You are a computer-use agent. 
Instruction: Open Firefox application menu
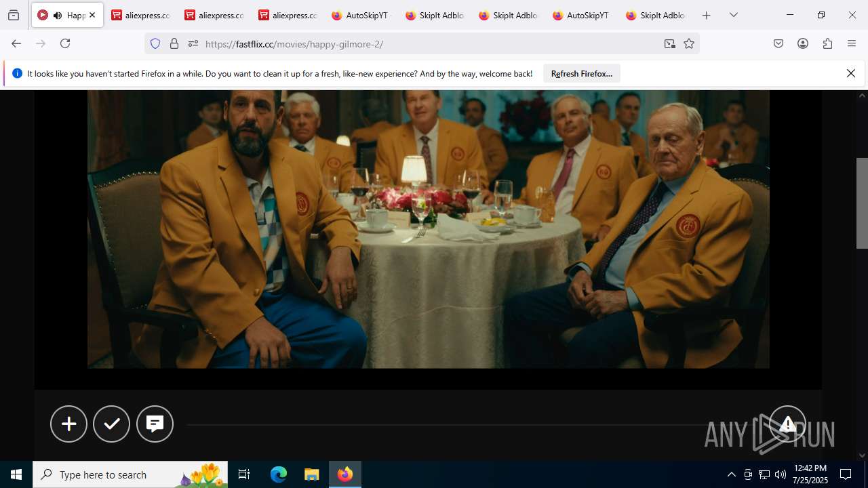[x=852, y=43]
